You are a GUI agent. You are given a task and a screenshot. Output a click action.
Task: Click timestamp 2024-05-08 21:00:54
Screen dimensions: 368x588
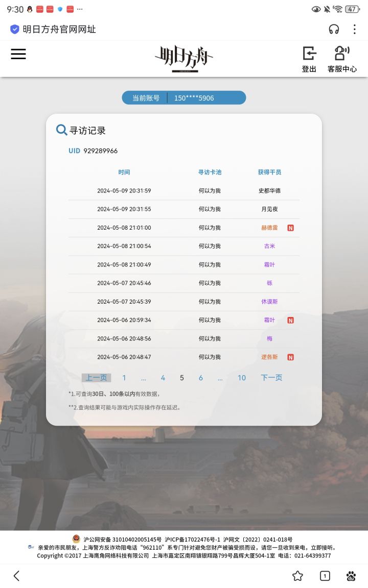pos(124,246)
